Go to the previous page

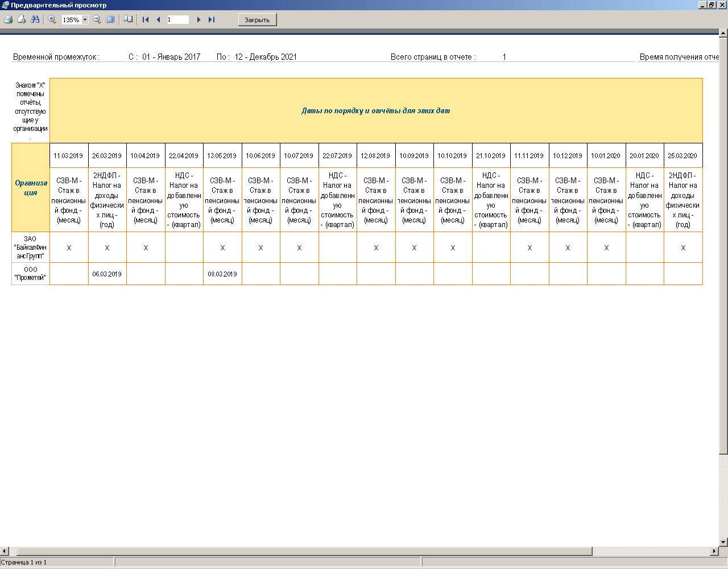[158, 19]
